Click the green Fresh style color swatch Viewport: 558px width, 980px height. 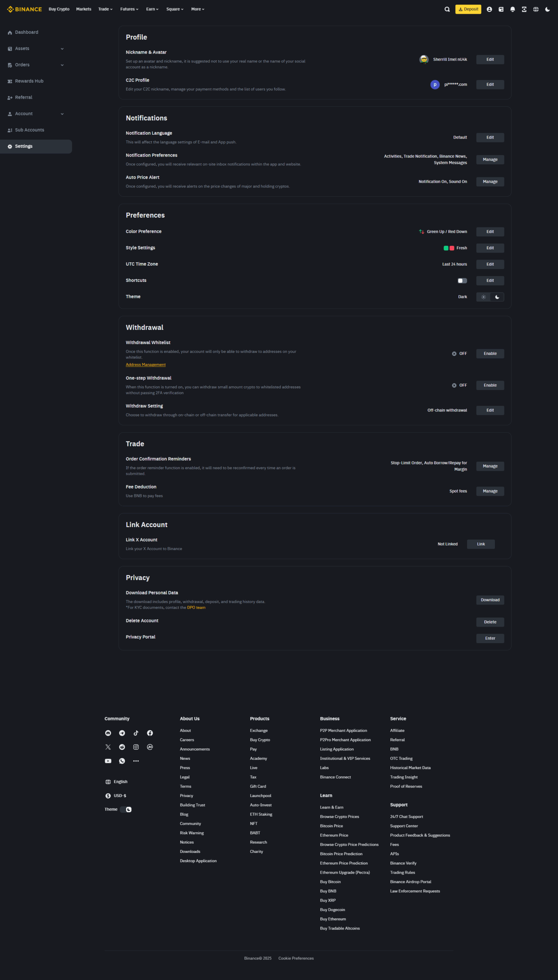[x=446, y=248]
